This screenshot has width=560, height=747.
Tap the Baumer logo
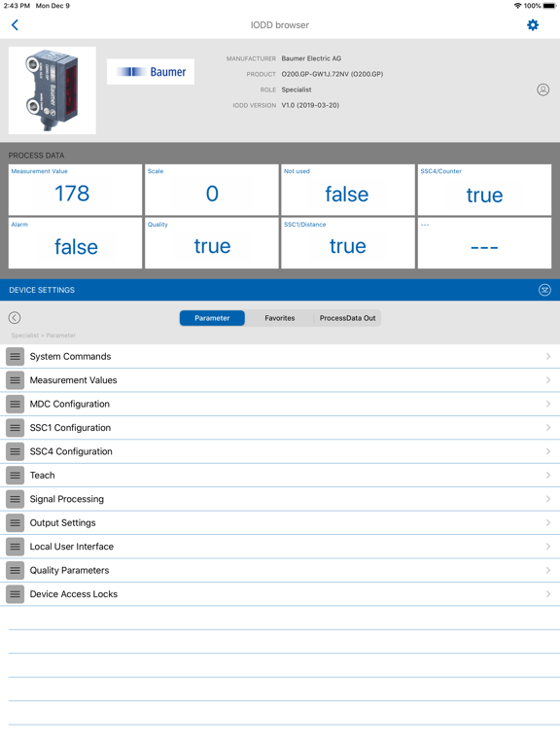(151, 71)
